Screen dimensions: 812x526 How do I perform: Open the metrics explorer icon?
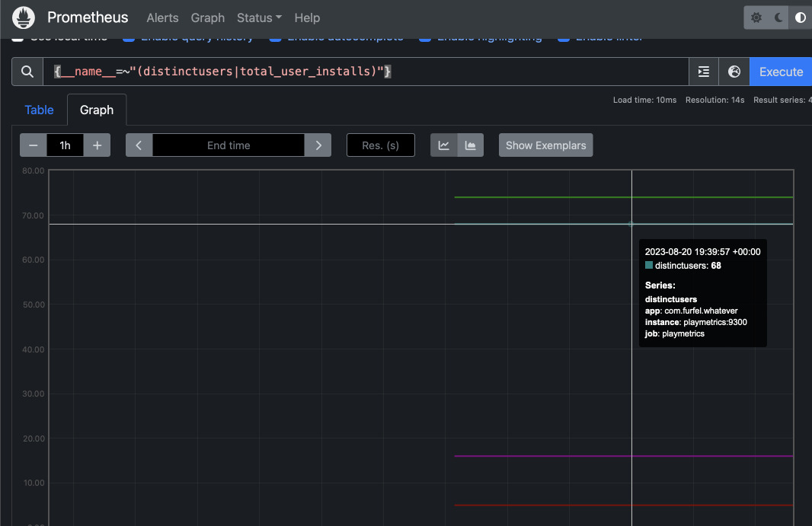pyautogui.click(x=703, y=71)
